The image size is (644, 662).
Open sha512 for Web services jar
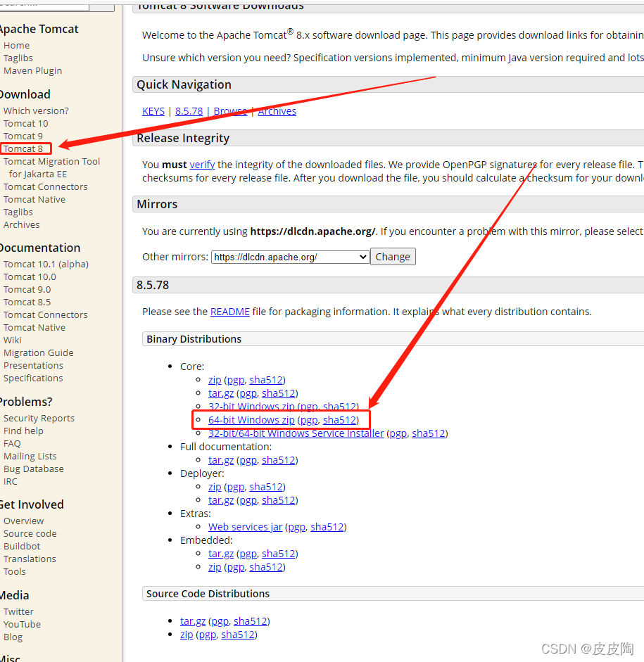[x=327, y=527]
